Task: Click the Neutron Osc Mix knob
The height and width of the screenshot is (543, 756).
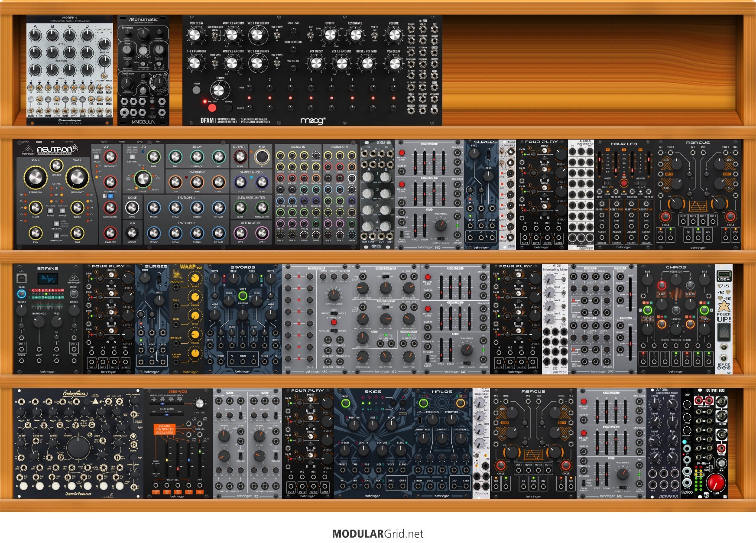Action: point(56,165)
